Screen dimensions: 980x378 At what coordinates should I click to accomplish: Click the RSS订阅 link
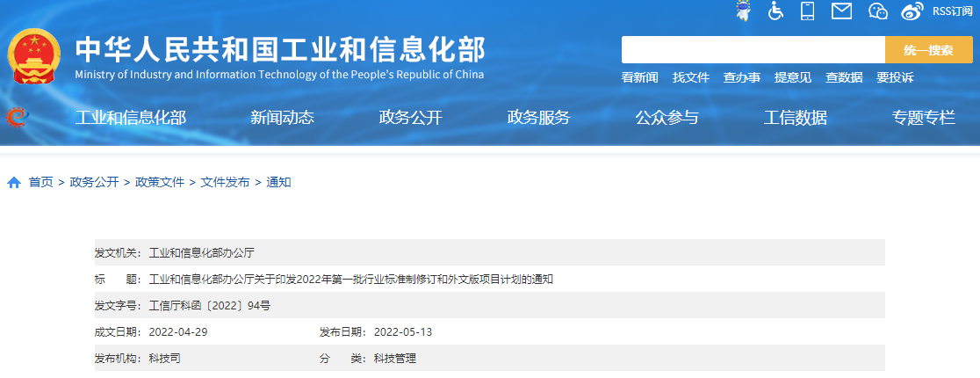[x=952, y=11]
